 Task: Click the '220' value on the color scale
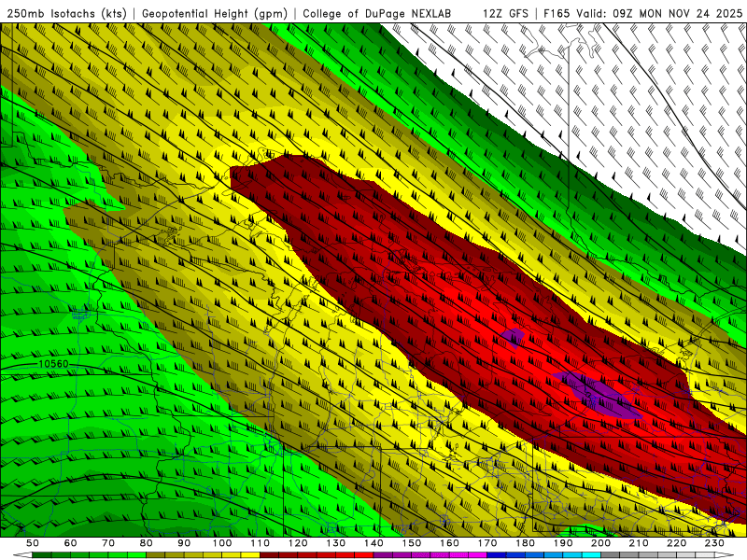pyautogui.click(x=677, y=543)
